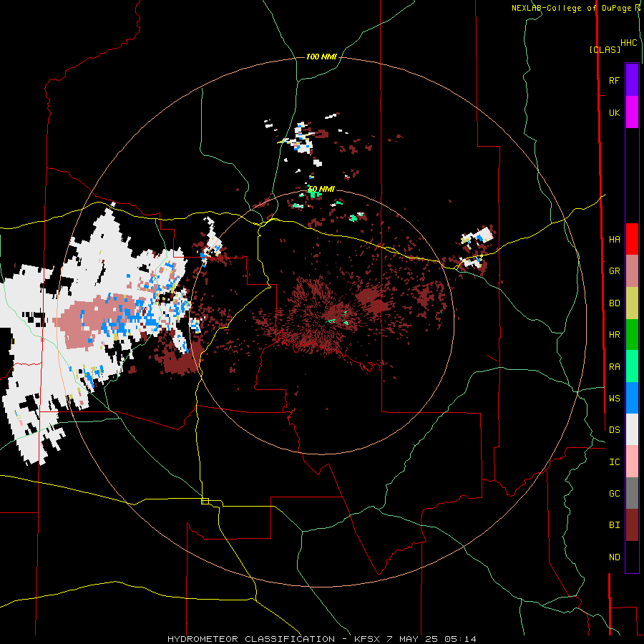This screenshot has width=644, height=644.
Task: Click the UK magenta legend swatch
Action: click(632, 112)
